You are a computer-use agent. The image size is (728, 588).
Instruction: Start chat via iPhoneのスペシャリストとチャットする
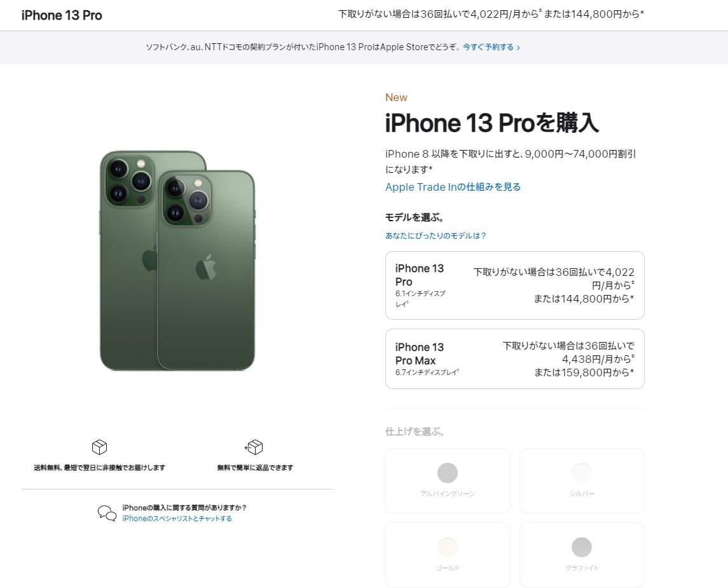[177, 518]
